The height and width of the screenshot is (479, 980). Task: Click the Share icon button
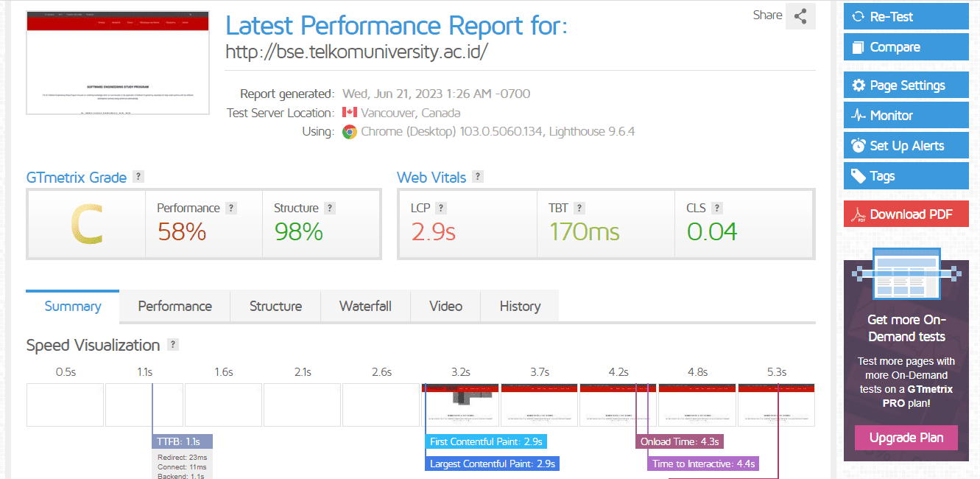800,16
